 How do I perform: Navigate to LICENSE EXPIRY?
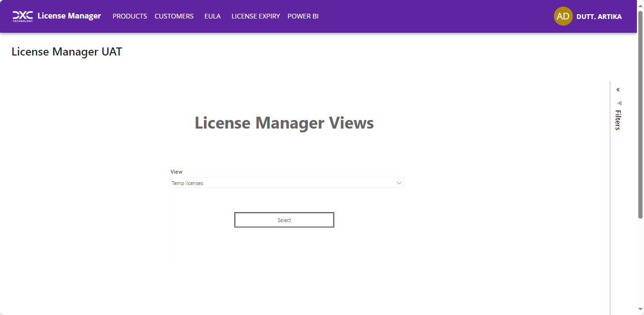256,16
